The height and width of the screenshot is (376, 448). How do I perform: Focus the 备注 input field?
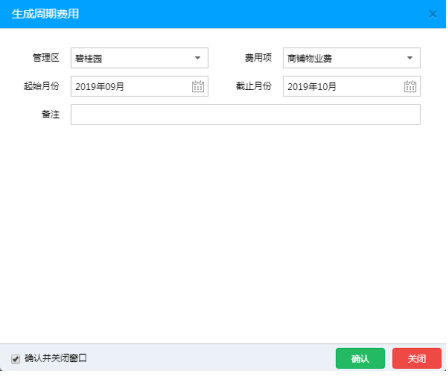click(246, 115)
